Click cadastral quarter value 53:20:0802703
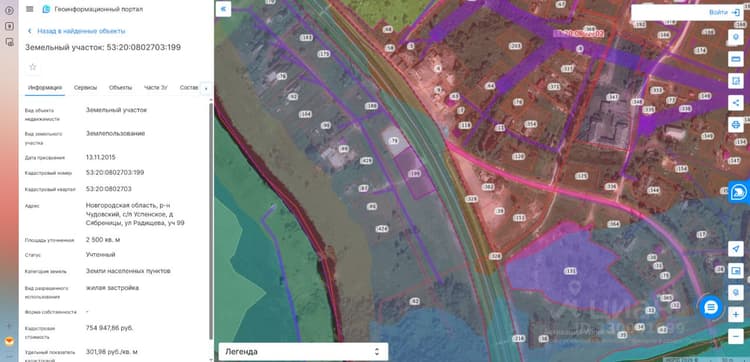750x362 pixels. [x=109, y=189]
